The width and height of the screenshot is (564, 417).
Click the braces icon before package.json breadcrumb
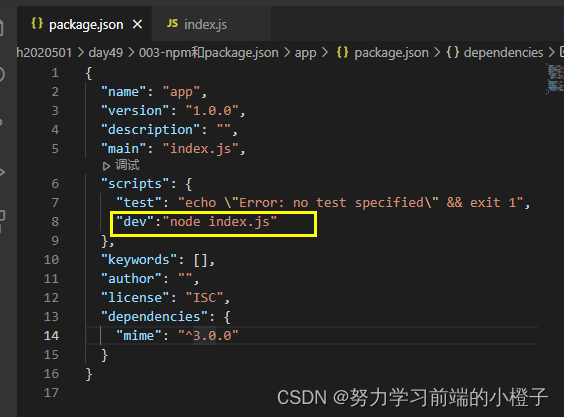pyautogui.click(x=342, y=53)
